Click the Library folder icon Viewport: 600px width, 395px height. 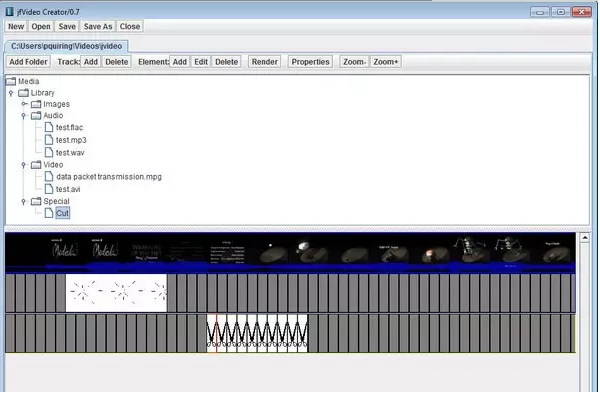[24, 93]
